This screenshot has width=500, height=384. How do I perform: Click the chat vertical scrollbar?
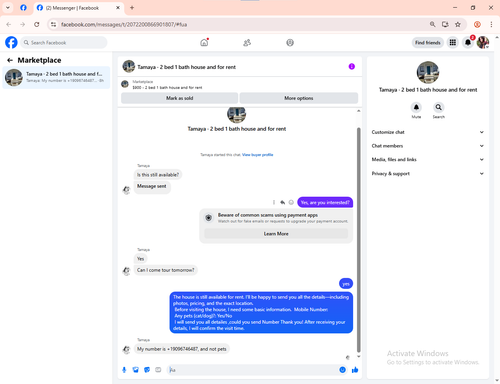(x=359, y=239)
